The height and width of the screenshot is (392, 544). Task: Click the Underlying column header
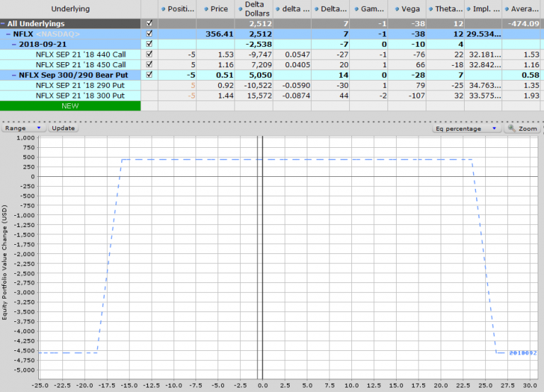point(70,9)
